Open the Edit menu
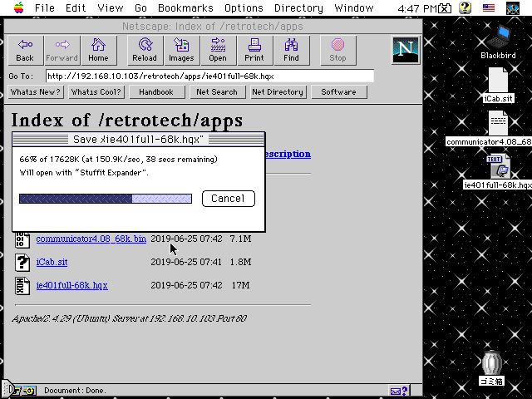 tap(76, 7)
